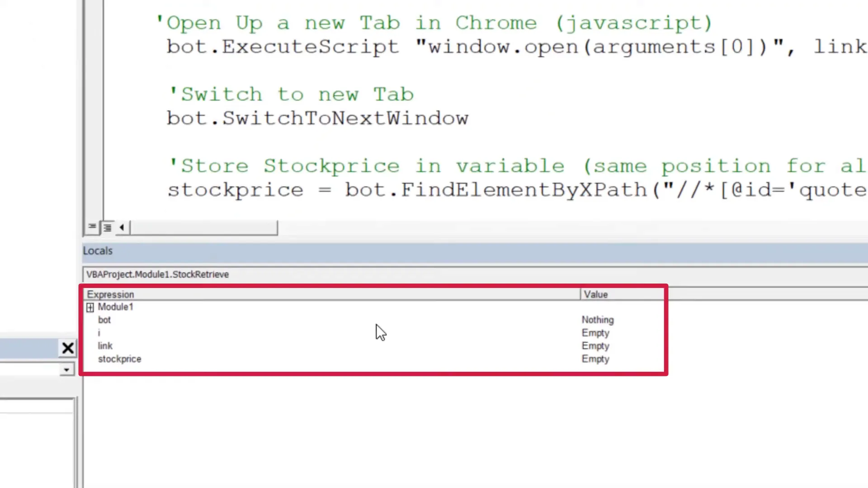Screen dimensions: 868x488
Task: Click the close X on the watch panel
Action: [x=68, y=348]
